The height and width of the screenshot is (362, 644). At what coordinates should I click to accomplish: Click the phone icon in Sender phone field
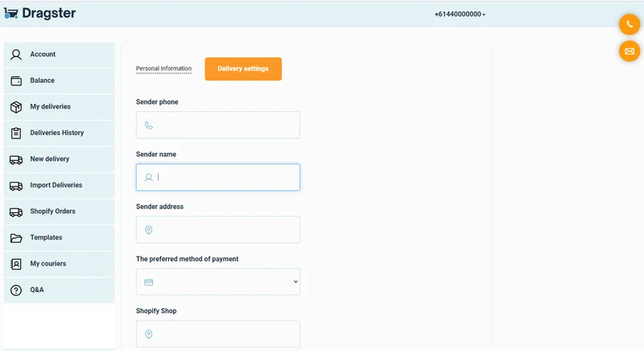149,125
